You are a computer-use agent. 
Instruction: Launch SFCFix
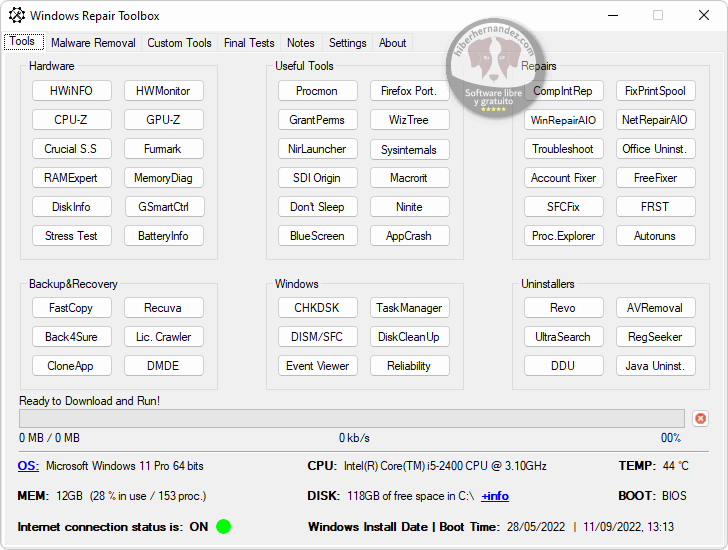(x=564, y=207)
